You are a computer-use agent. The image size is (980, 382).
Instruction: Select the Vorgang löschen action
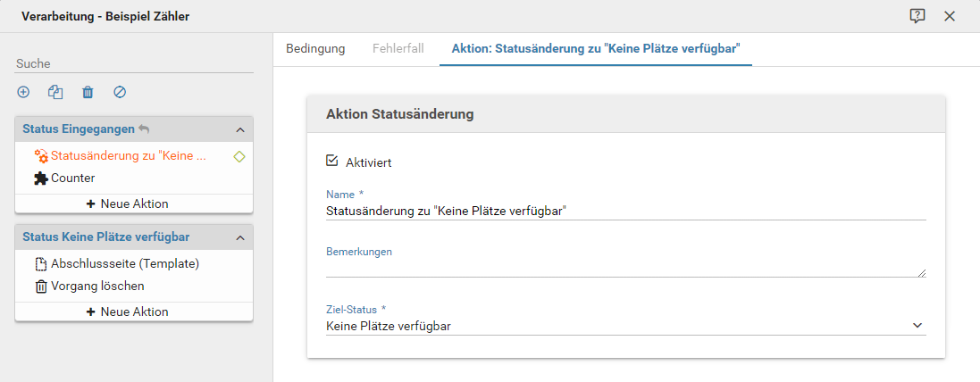click(96, 286)
